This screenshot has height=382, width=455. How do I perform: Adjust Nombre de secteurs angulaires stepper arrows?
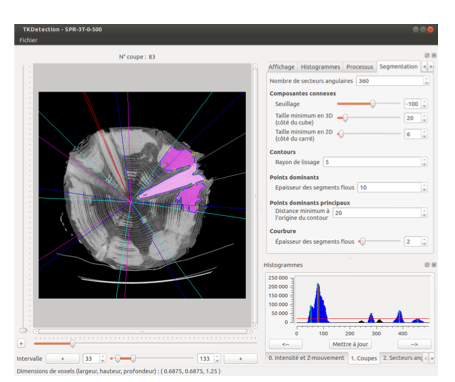[x=426, y=81]
